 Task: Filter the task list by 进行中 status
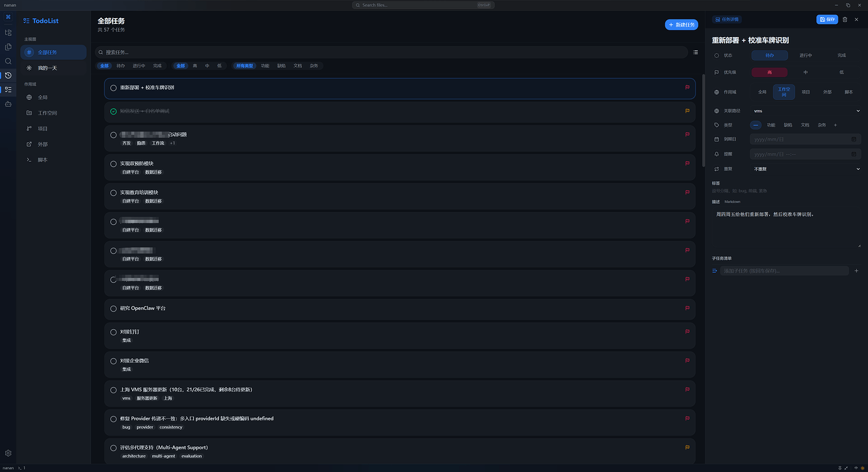[139, 65]
